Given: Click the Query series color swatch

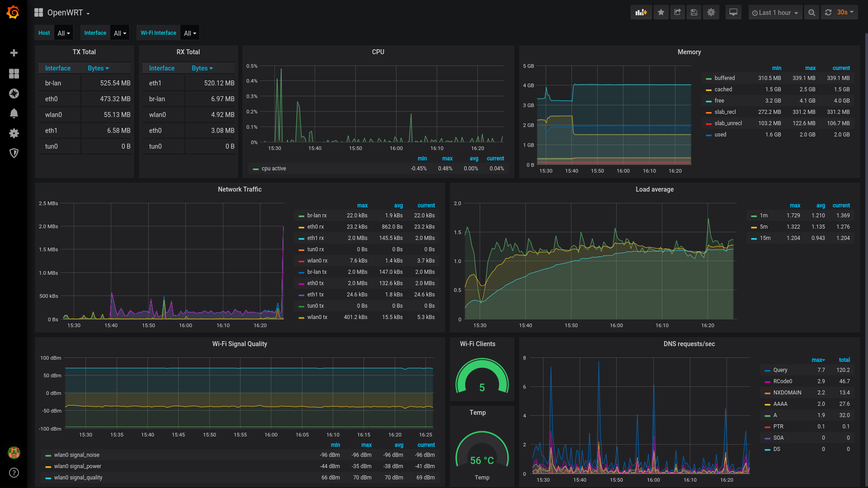Looking at the screenshot, I should click(767, 371).
